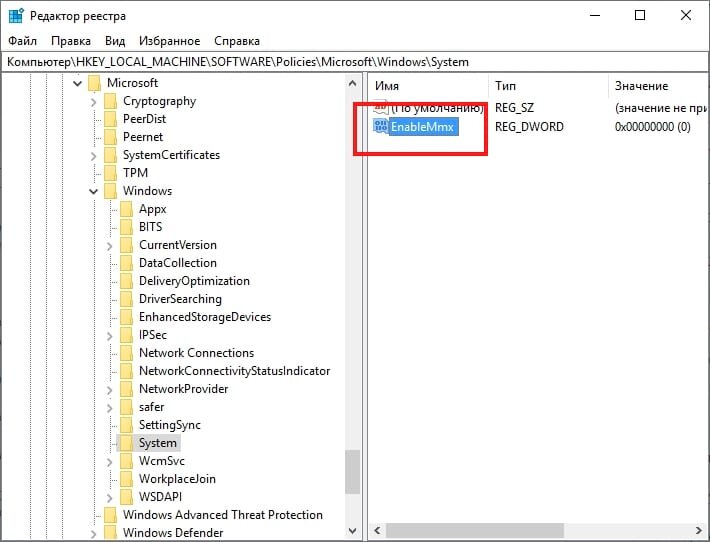Expand the WcmSvc key
Screen dimensions: 710x542
pos(110,462)
